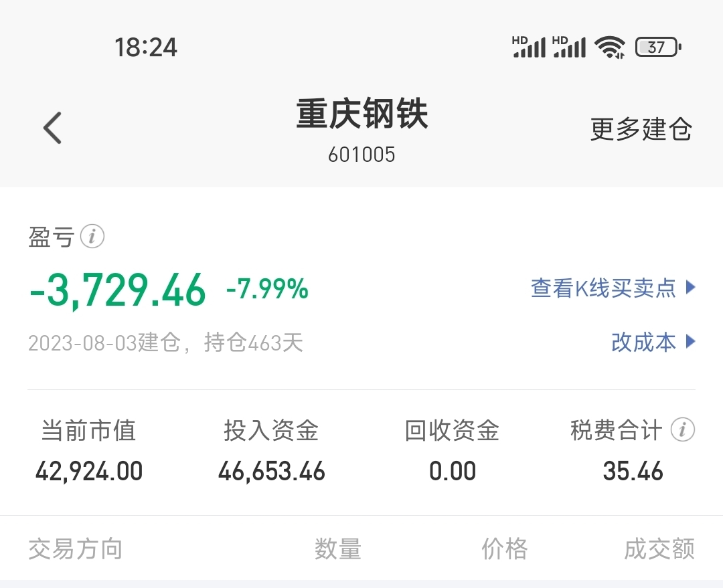The image size is (723, 588).
Task: Tap the 成交额 column header
Action: click(659, 549)
